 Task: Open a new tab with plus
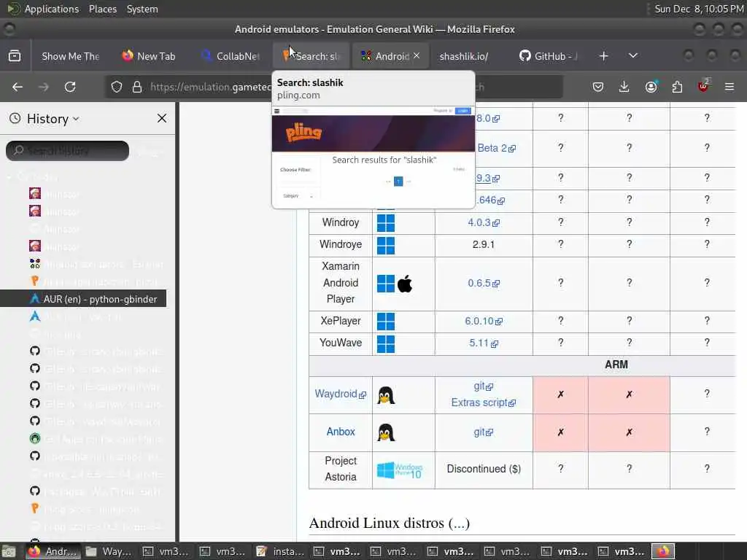point(603,56)
